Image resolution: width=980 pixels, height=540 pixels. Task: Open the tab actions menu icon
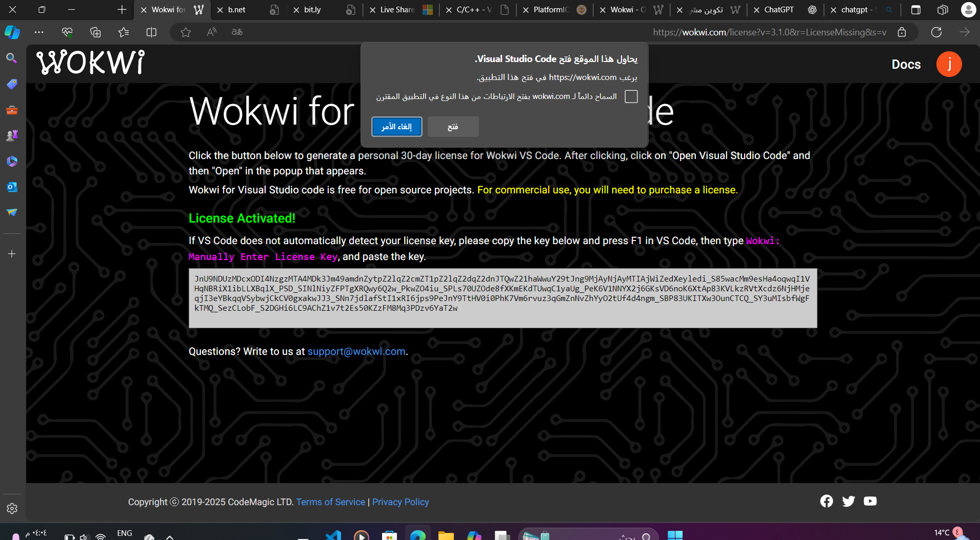(916, 10)
